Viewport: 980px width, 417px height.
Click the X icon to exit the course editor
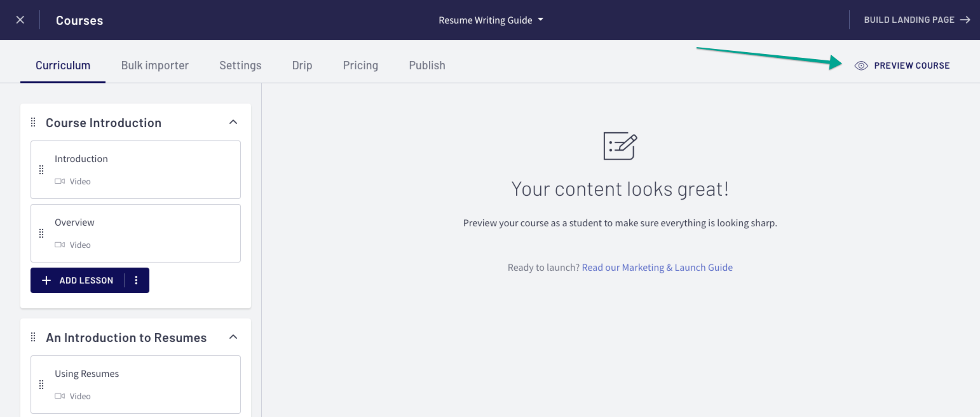(20, 20)
